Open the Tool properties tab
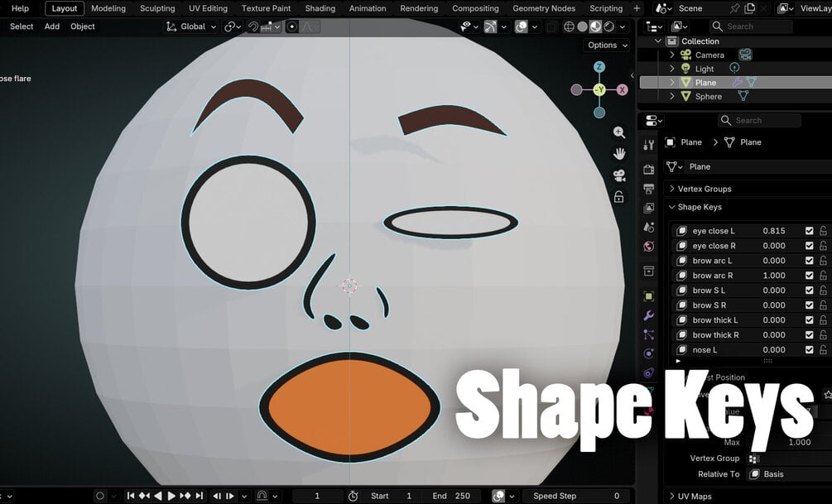This screenshot has height=504, width=832. (x=648, y=145)
